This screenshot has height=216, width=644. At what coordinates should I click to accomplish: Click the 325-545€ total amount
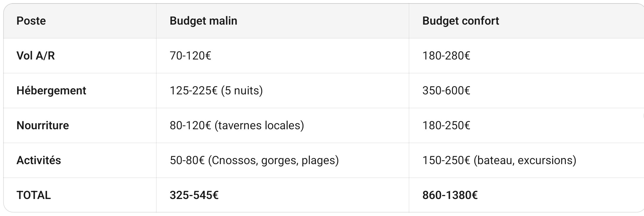pyautogui.click(x=194, y=195)
